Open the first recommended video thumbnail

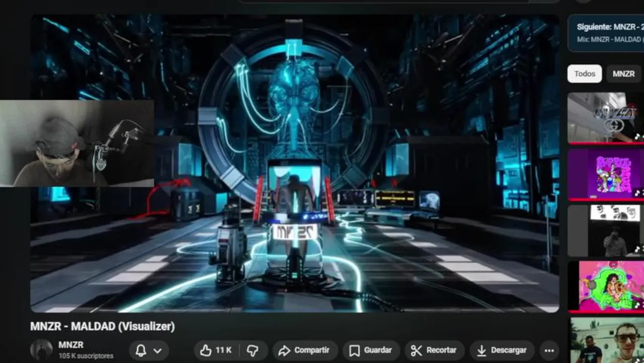pos(606,117)
